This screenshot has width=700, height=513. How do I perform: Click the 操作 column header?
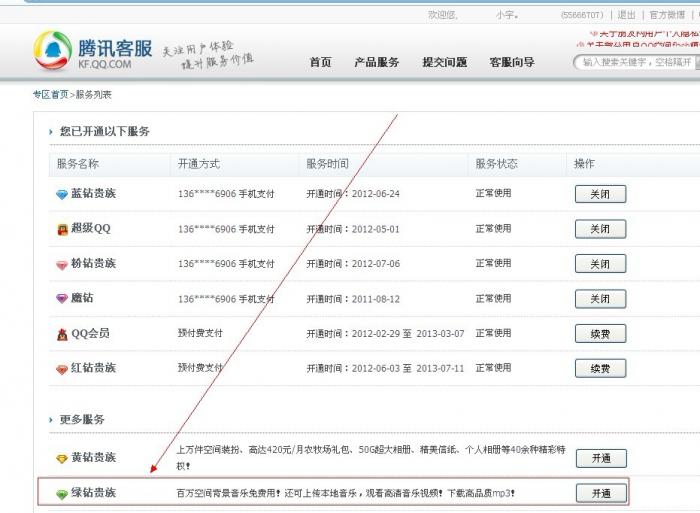pyautogui.click(x=584, y=164)
